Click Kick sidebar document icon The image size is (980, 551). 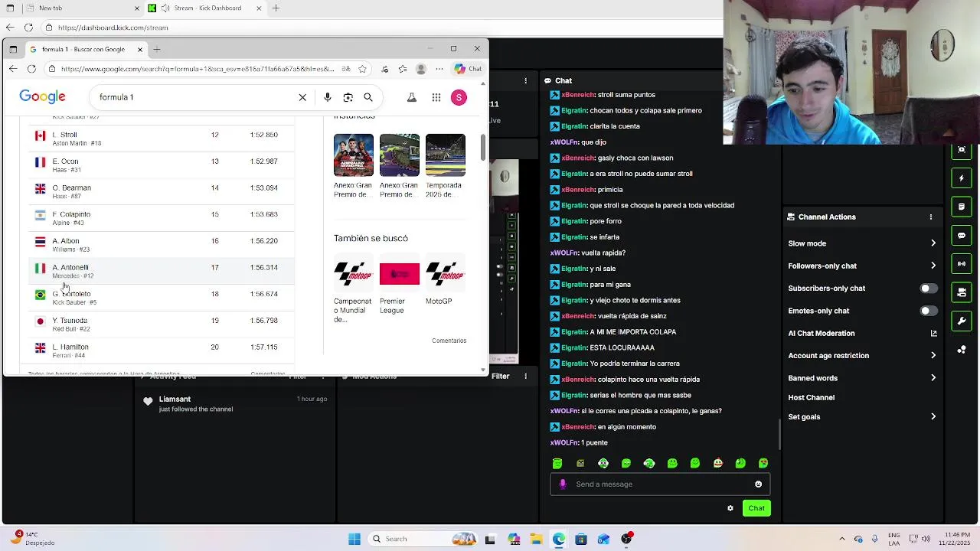[x=962, y=207]
